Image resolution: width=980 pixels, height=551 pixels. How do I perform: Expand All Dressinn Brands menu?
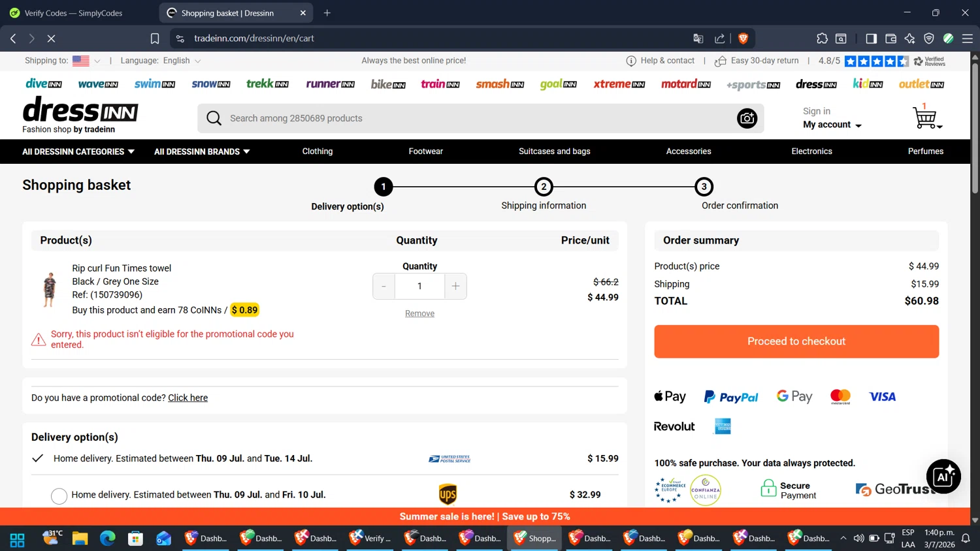pyautogui.click(x=202, y=151)
